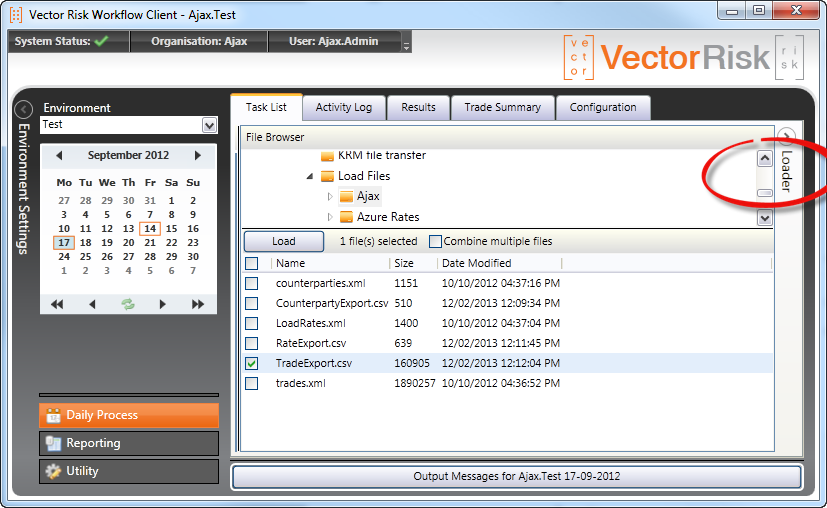Viewport: 827px width, 508px height.
Task: Click the file browser scrollbar thumb
Action: point(765,193)
